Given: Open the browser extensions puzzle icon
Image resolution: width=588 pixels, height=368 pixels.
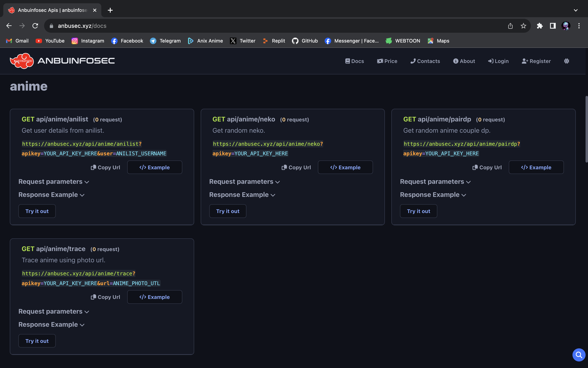Looking at the screenshot, I should [540, 26].
